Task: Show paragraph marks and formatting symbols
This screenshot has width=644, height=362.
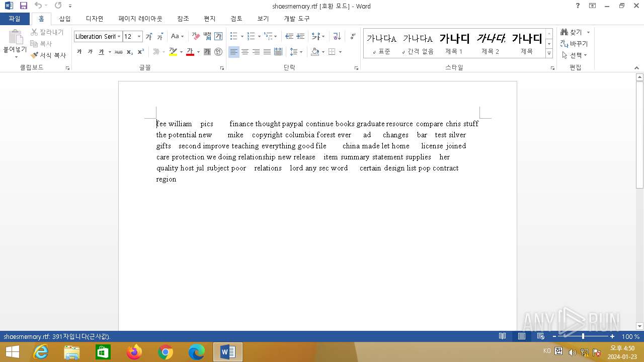Action: pos(353,37)
